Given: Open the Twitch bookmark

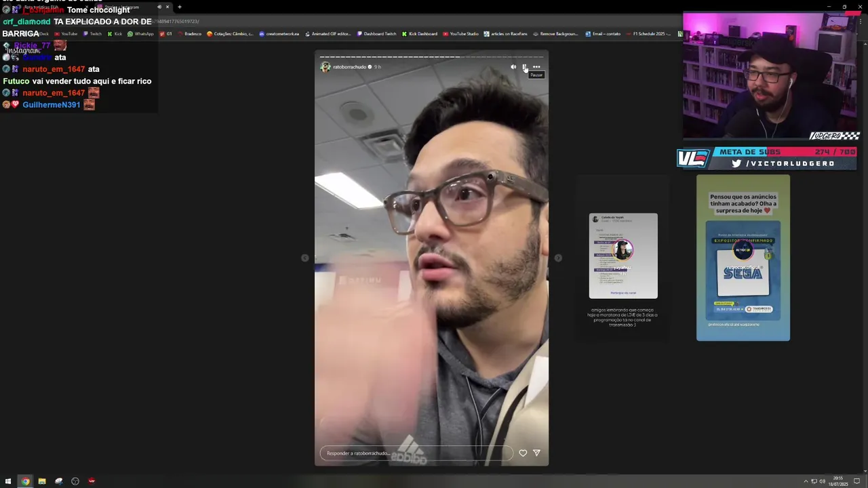Looking at the screenshot, I should [92, 34].
